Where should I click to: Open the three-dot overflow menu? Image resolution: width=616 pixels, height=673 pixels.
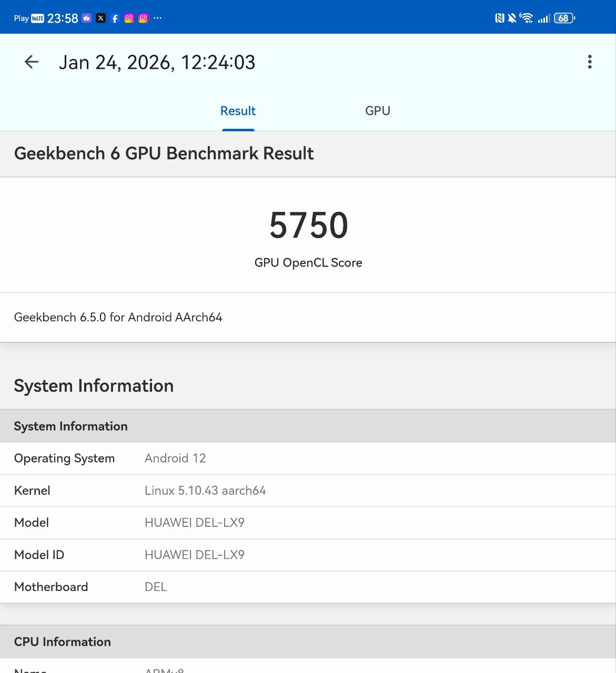(x=589, y=62)
